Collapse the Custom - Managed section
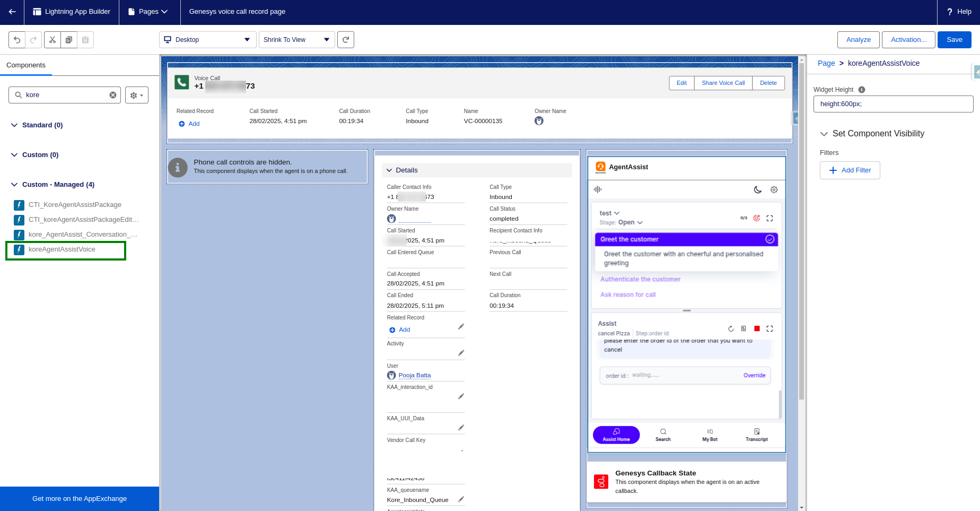This screenshot has width=980, height=511. click(x=14, y=185)
